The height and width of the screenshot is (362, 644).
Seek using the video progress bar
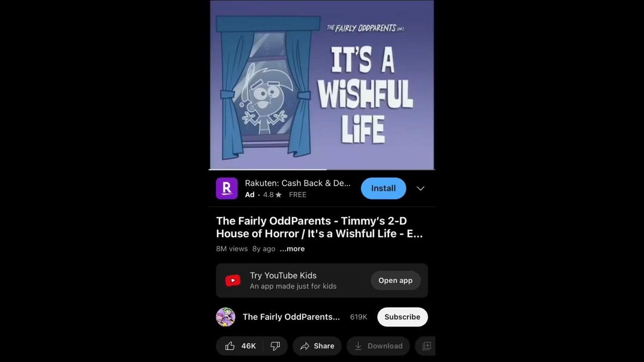coord(322,169)
